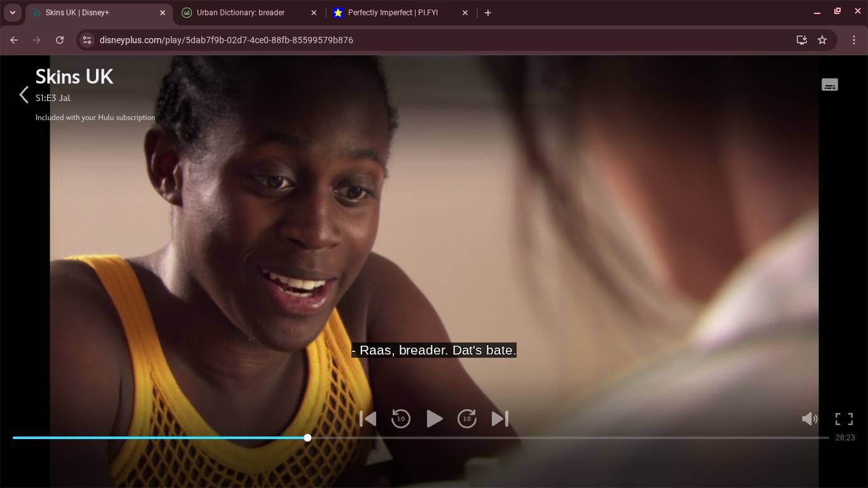Bookmark this page with the star
The width and height of the screenshot is (868, 488).
click(x=822, y=40)
